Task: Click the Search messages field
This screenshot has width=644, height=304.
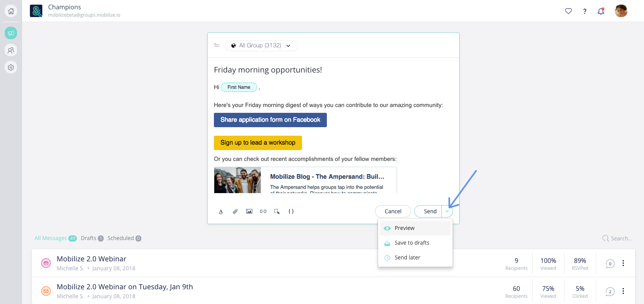Action: point(621,238)
